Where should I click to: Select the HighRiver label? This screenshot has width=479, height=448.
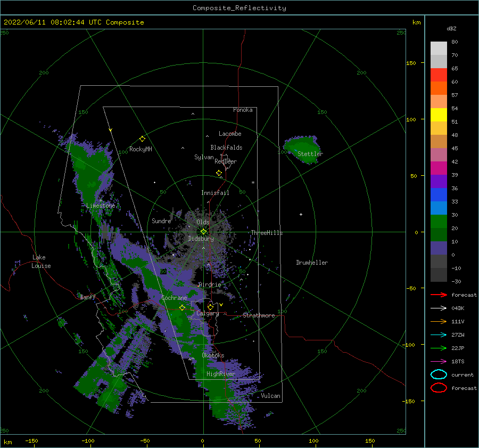pyautogui.click(x=221, y=374)
